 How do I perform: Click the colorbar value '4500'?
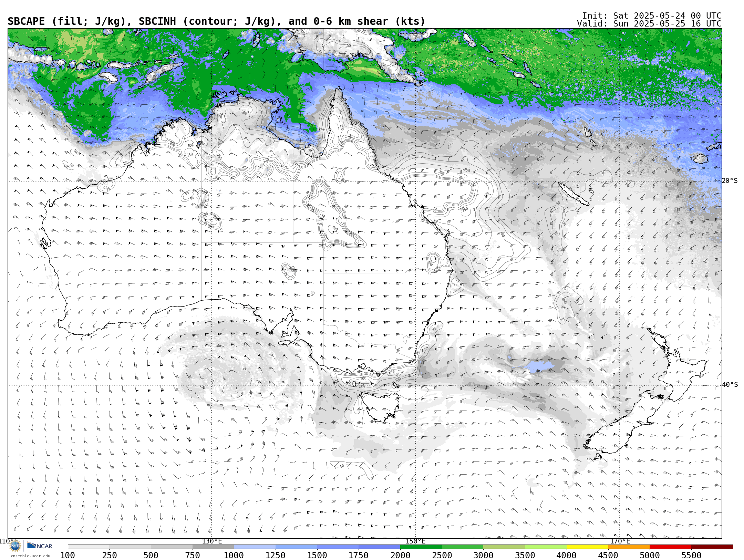click(608, 555)
